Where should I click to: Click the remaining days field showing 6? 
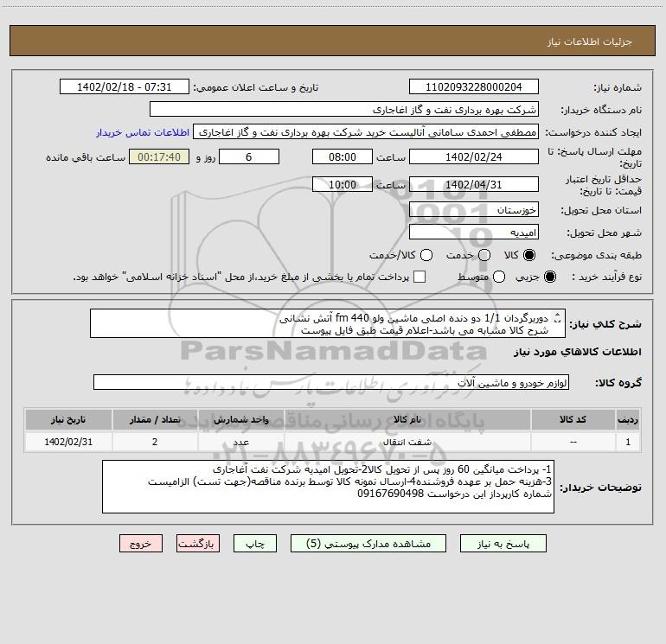(x=249, y=156)
